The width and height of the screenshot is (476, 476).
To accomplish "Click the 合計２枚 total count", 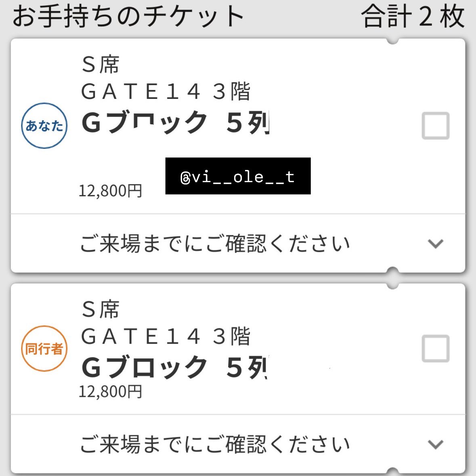I will coord(413,16).
